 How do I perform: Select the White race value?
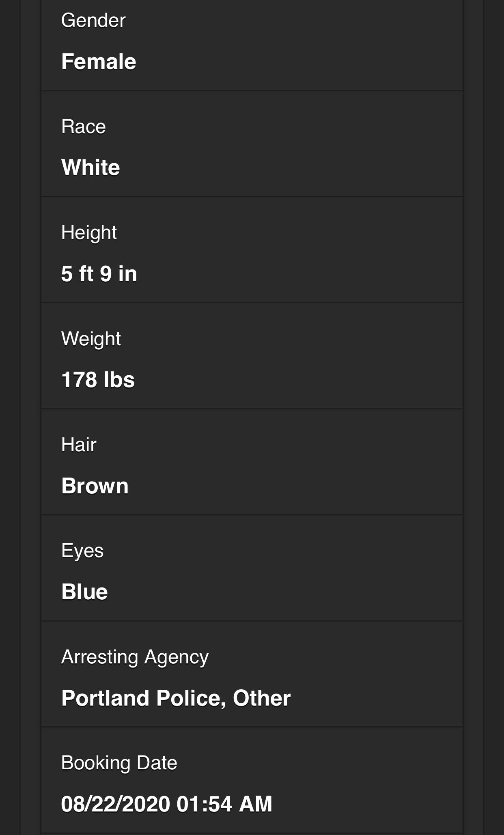(90, 168)
